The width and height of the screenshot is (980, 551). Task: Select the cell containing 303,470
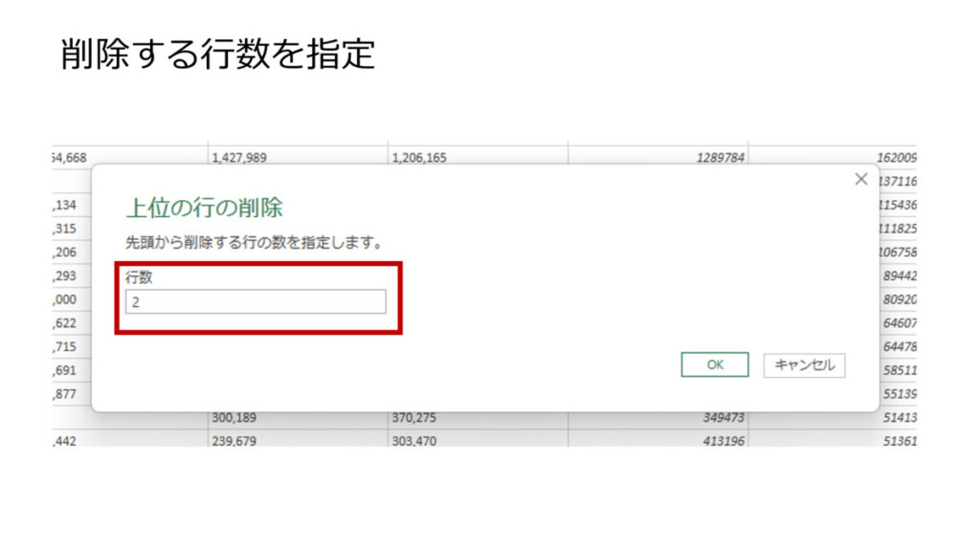pos(477,440)
